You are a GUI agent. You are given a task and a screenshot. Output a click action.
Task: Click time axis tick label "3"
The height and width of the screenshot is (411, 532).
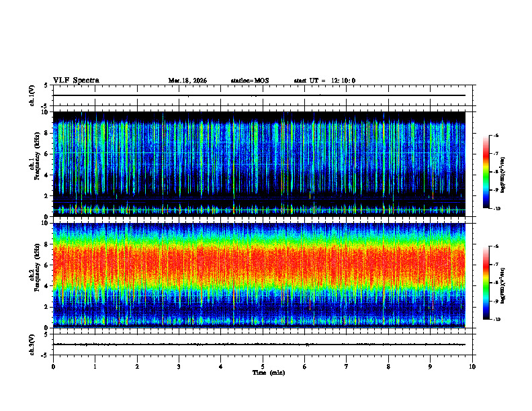pyautogui.click(x=179, y=367)
